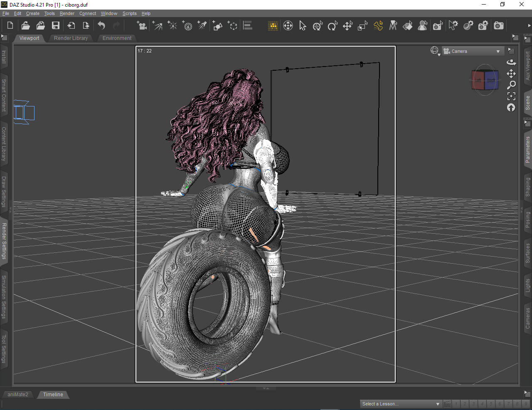
Task: Click the viewport zoom magnifier control
Action: [x=511, y=85]
